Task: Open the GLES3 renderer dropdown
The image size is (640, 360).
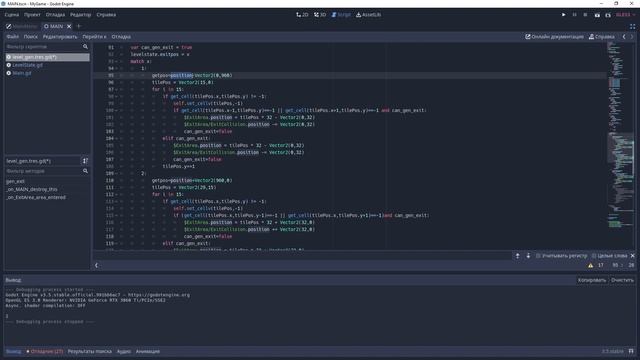Action: [x=625, y=15]
